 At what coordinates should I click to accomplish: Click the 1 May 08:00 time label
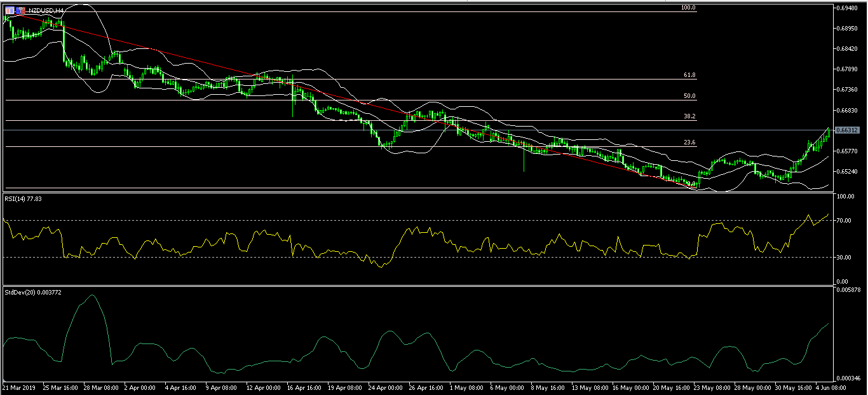468,387
